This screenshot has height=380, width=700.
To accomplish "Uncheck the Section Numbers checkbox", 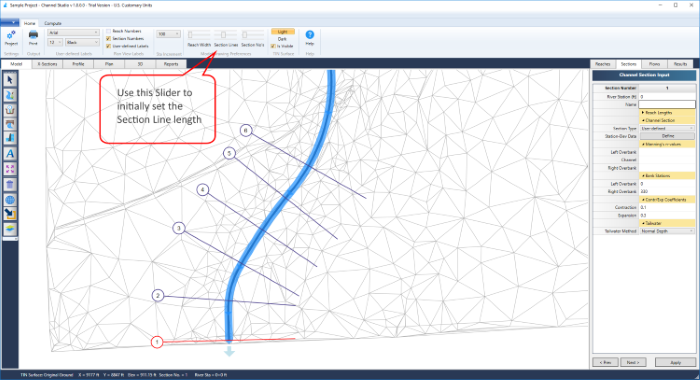I will coord(108,39).
